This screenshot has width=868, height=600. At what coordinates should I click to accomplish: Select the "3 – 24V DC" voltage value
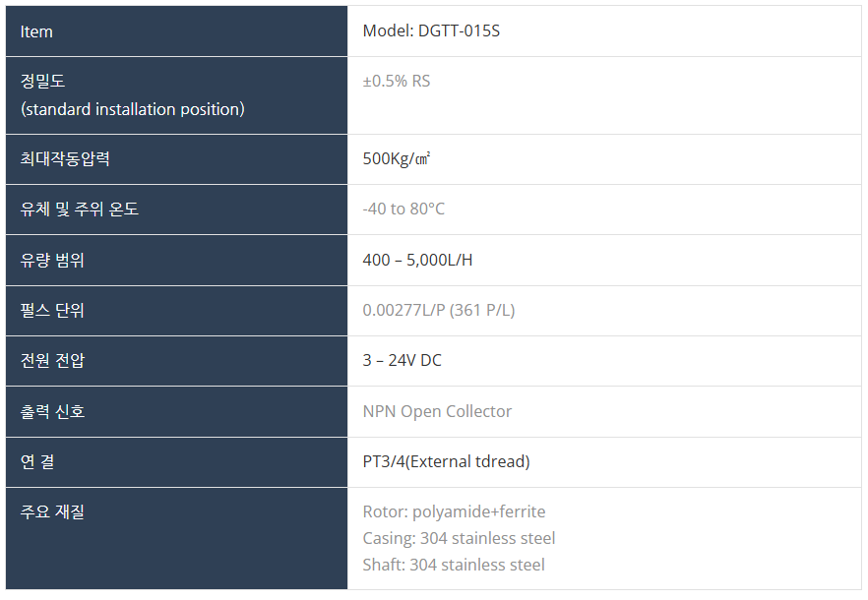point(402,361)
